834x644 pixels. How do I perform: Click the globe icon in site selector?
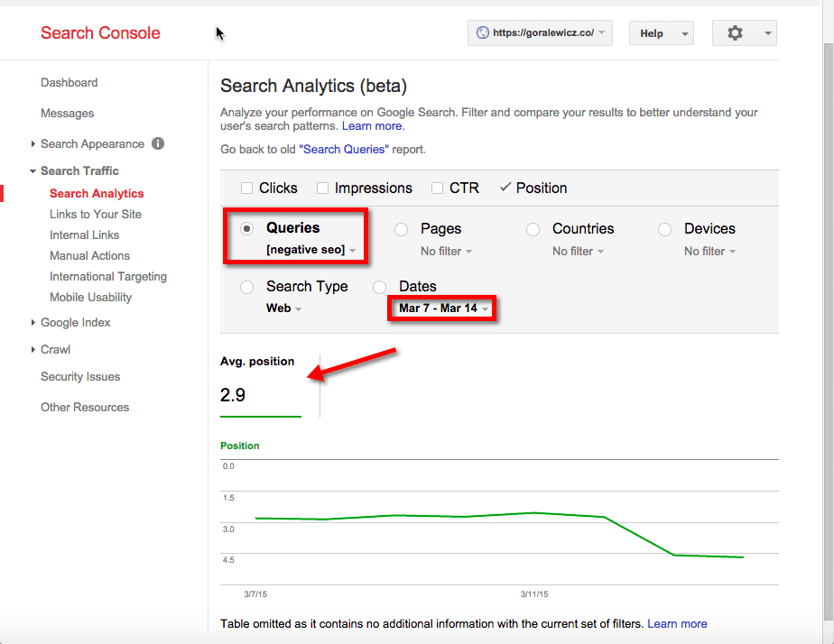click(482, 33)
